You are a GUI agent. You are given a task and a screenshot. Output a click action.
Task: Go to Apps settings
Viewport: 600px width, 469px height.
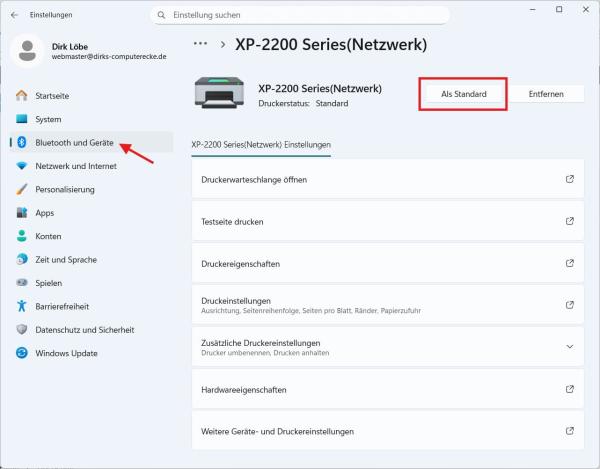[45, 213]
